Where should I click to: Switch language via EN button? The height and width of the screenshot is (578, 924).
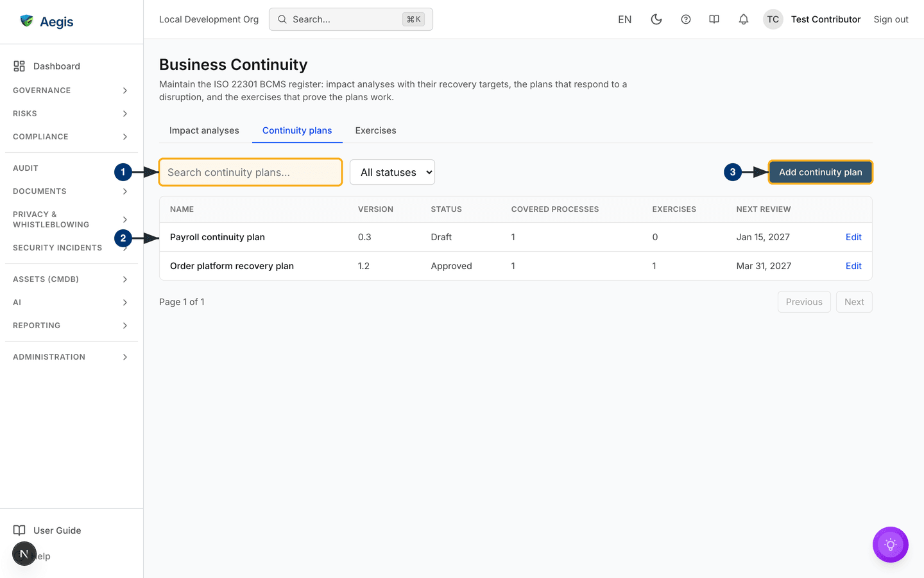click(624, 19)
